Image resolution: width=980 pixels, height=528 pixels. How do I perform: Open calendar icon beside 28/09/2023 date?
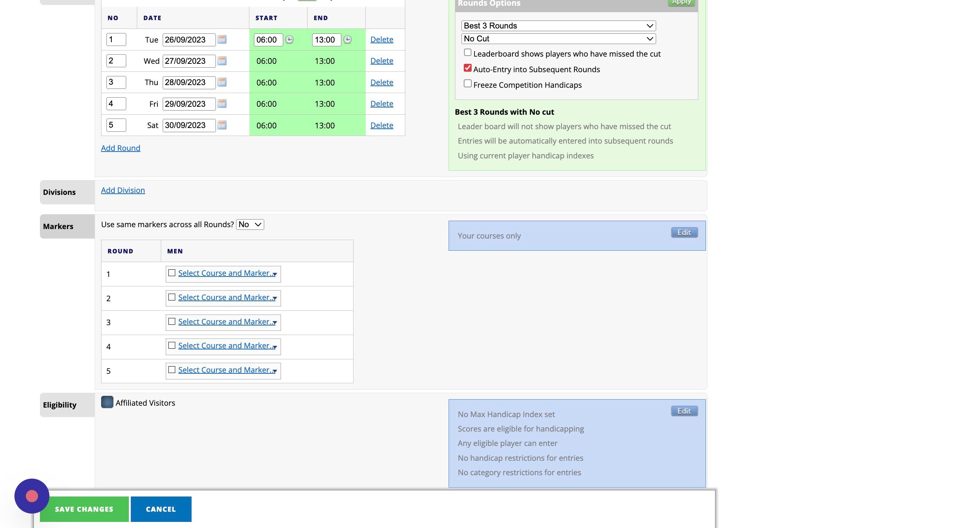(x=222, y=82)
